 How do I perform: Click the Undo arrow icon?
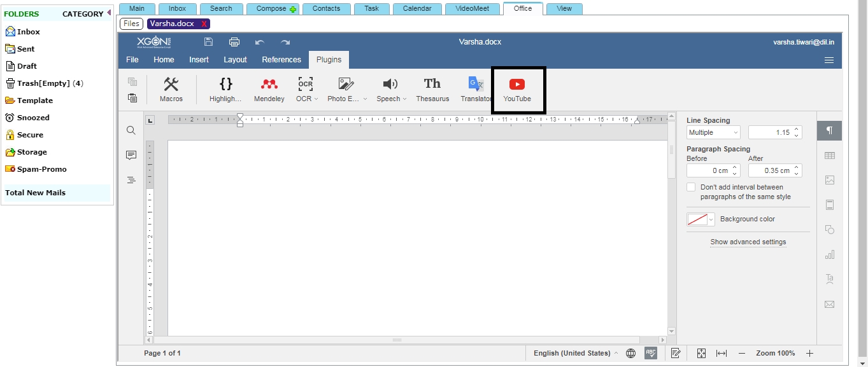[x=259, y=43]
